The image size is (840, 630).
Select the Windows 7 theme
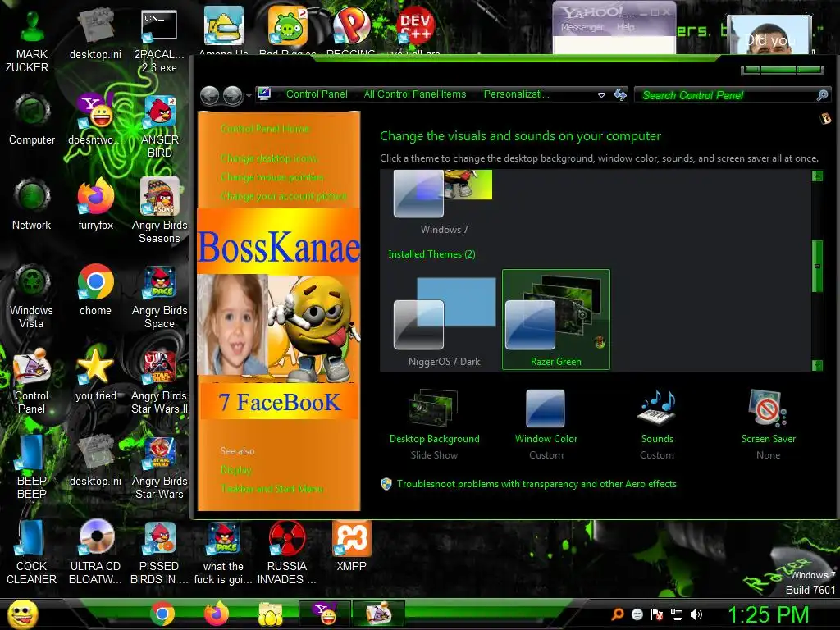[x=444, y=203]
